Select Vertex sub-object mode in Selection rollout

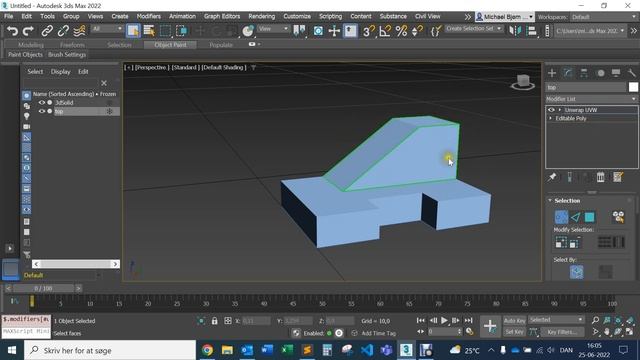pyautogui.click(x=561, y=217)
